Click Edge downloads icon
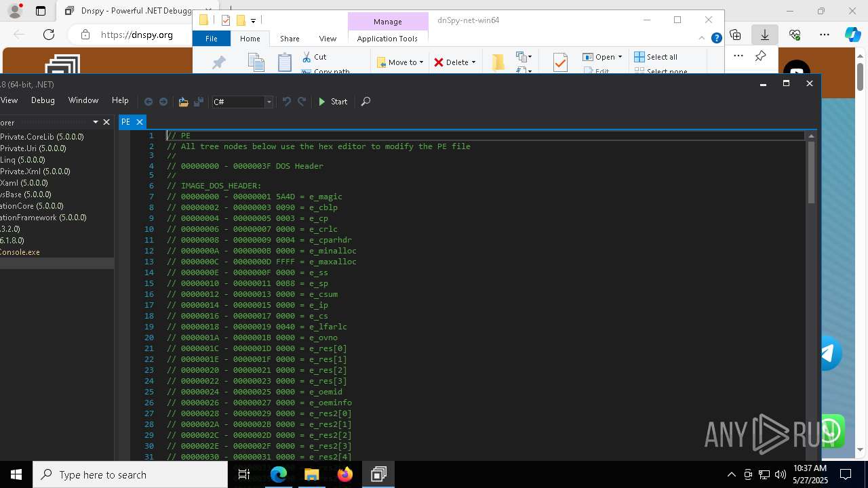 click(765, 35)
